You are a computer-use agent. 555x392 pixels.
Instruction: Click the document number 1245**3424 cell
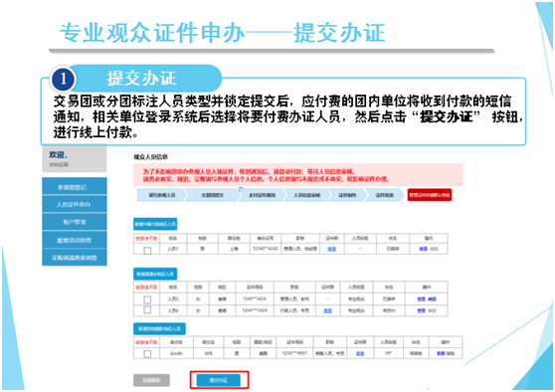tap(255, 298)
